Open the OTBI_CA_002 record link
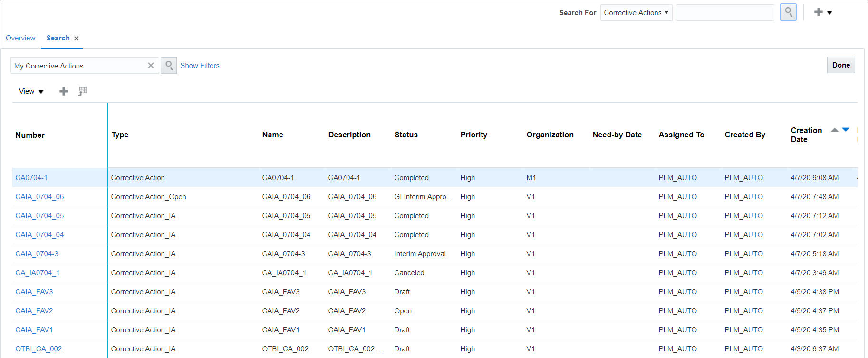The width and height of the screenshot is (868, 358). pyautogui.click(x=39, y=349)
